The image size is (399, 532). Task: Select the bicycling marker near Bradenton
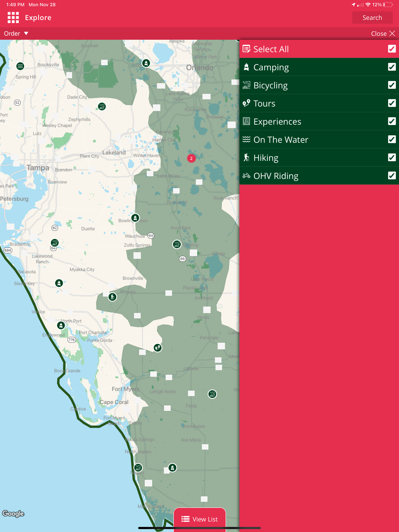[55, 243]
